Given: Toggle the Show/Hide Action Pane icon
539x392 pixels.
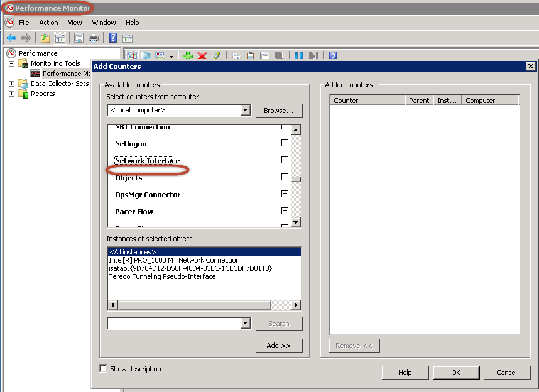Looking at the screenshot, I should pos(128,38).
